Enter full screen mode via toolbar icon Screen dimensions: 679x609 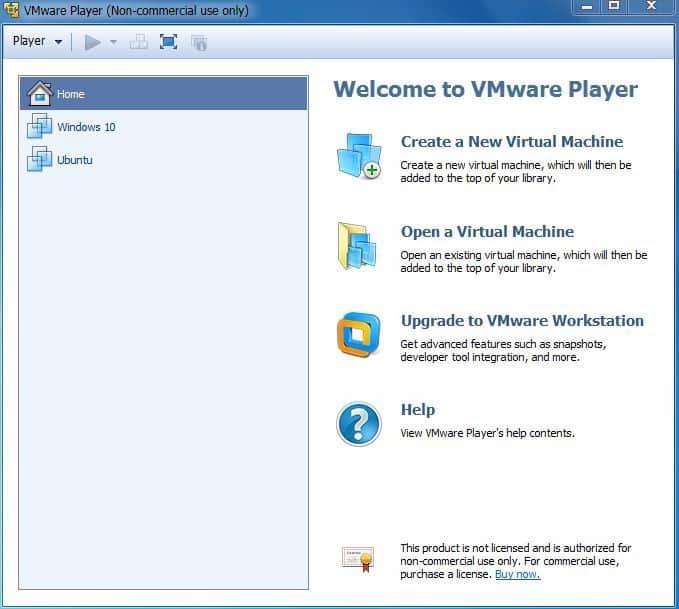pos(168,42)
